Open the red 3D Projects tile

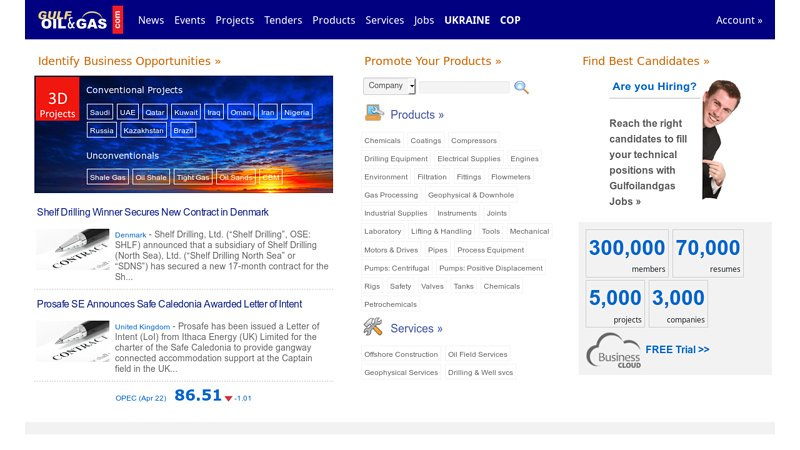click(x=57, y=99)
